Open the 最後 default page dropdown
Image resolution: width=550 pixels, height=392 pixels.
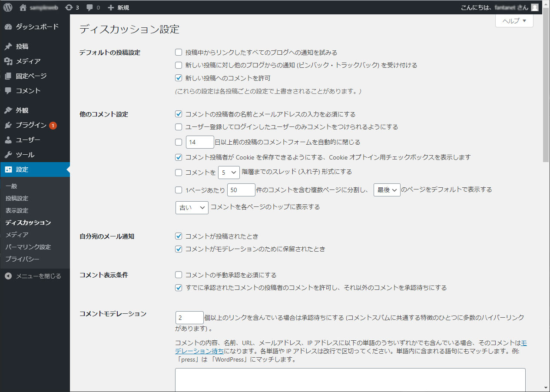tap(387, 190)
